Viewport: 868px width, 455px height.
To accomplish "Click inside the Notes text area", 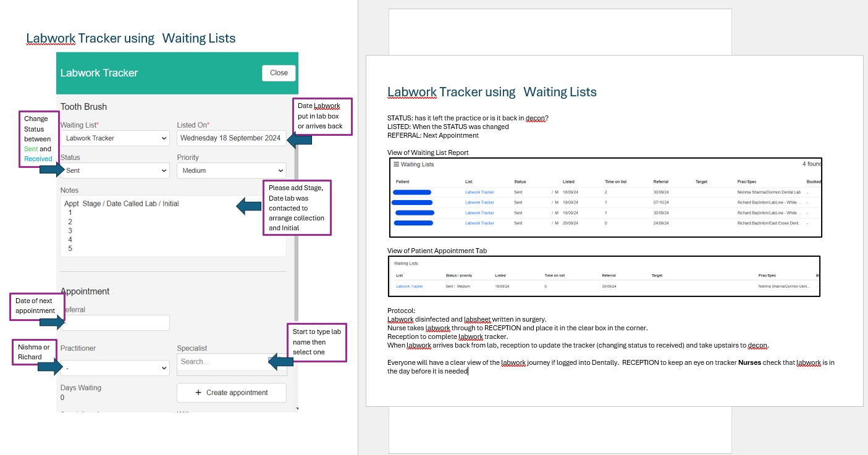I will coord(173,227).
